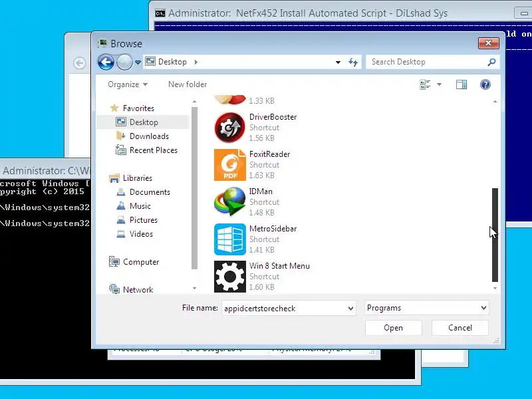This screenshot has width=532, height=399.
Task: Click the MetroSidebar file name
Action: [273, 229]
